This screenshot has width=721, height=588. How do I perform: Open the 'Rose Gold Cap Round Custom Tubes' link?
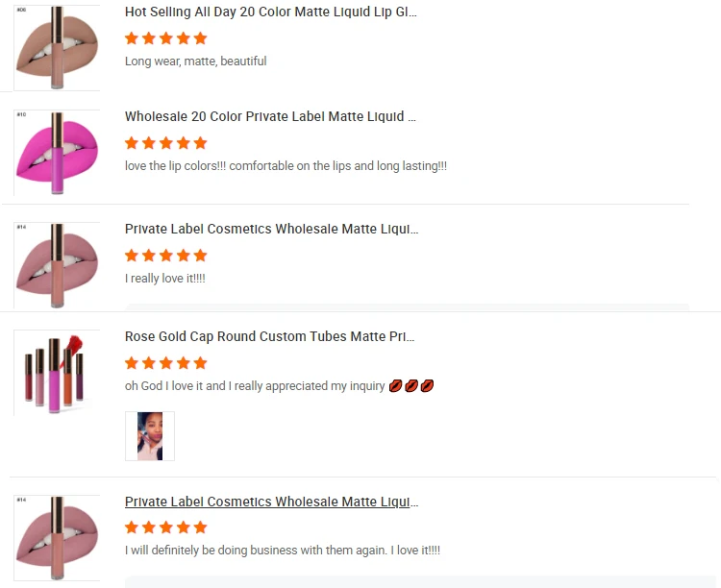click(x=270, y=337)
